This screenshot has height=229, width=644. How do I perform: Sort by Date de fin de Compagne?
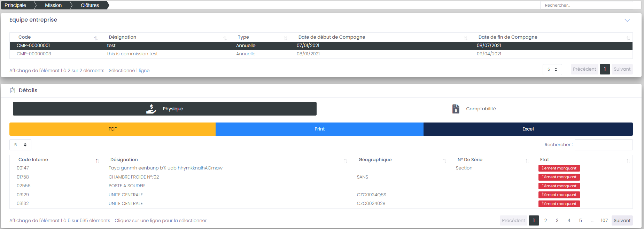(x=628, y=38)
